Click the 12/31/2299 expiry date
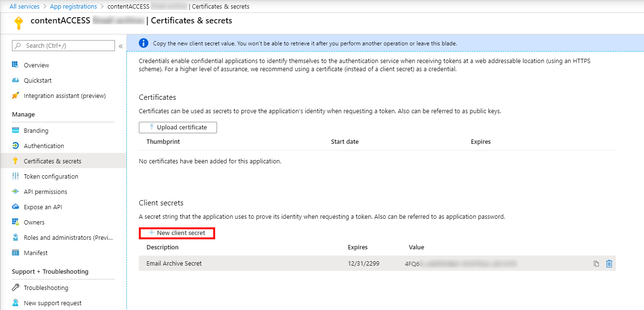644x310 pixels. [364, 263]
